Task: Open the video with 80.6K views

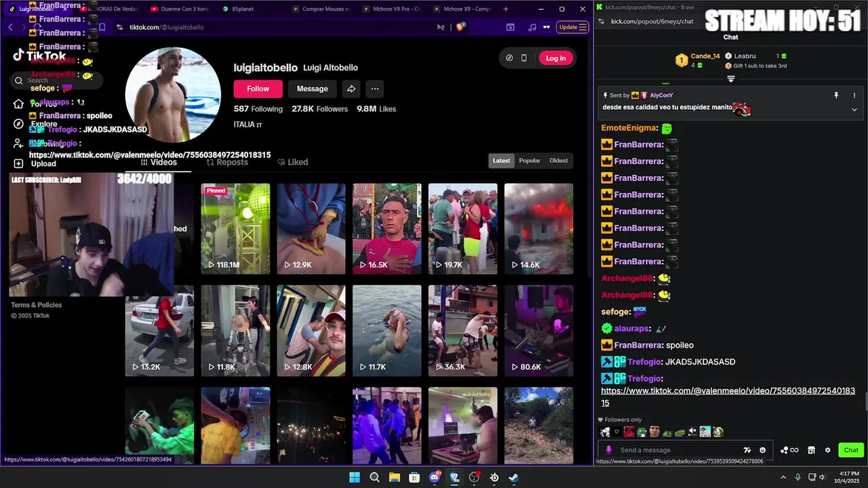Action: [538, 331]
